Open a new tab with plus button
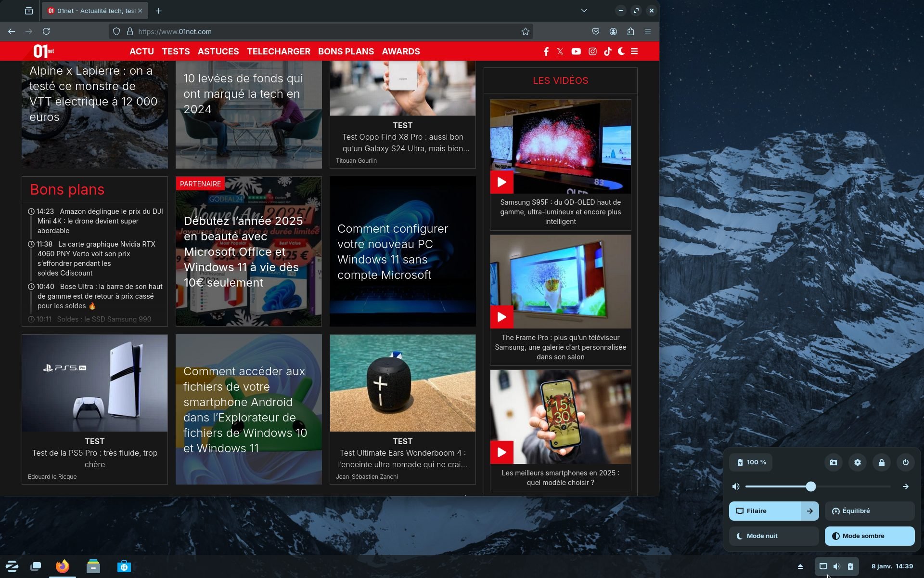 (x=158, y=11)
